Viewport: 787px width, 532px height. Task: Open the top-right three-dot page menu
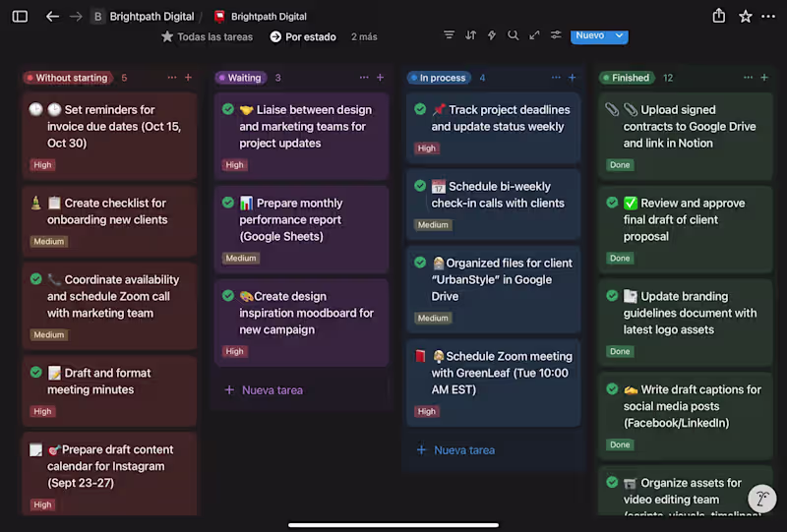768,17
